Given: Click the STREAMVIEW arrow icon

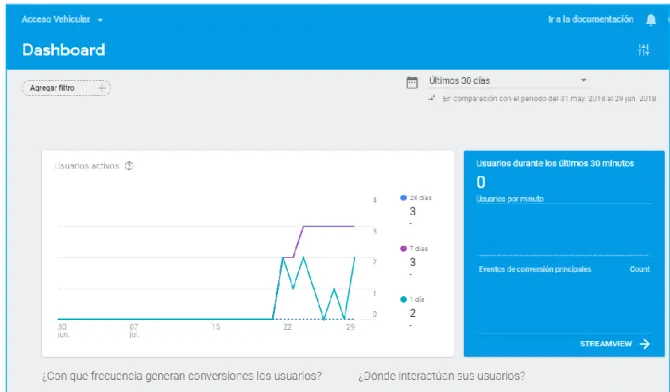Looking at the screenshot, I should pos(645,344).
